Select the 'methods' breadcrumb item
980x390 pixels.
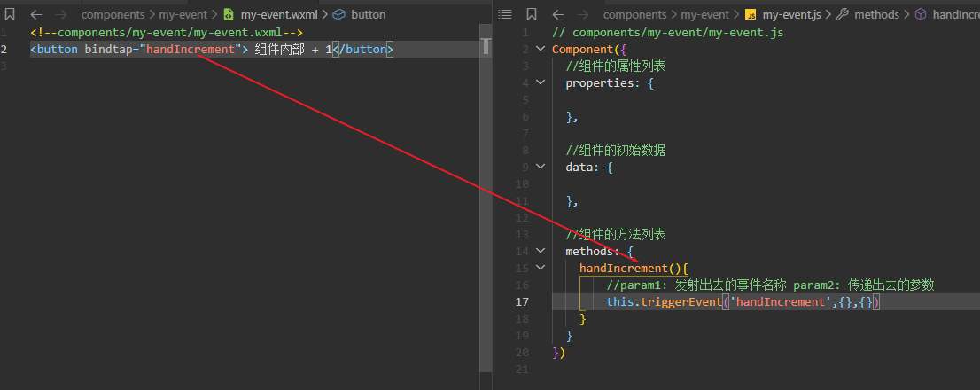(x=877, y=14)
